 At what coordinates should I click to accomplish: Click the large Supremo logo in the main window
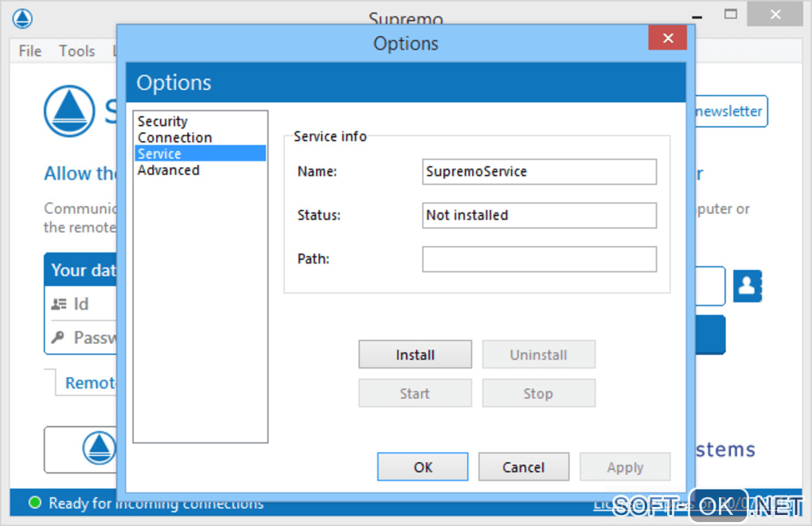click(69, 111)
